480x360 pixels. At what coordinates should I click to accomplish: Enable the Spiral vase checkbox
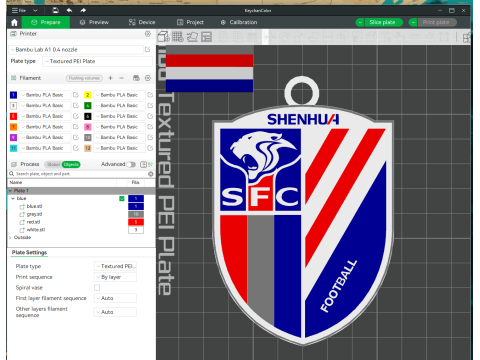click(x=97, y=288)
